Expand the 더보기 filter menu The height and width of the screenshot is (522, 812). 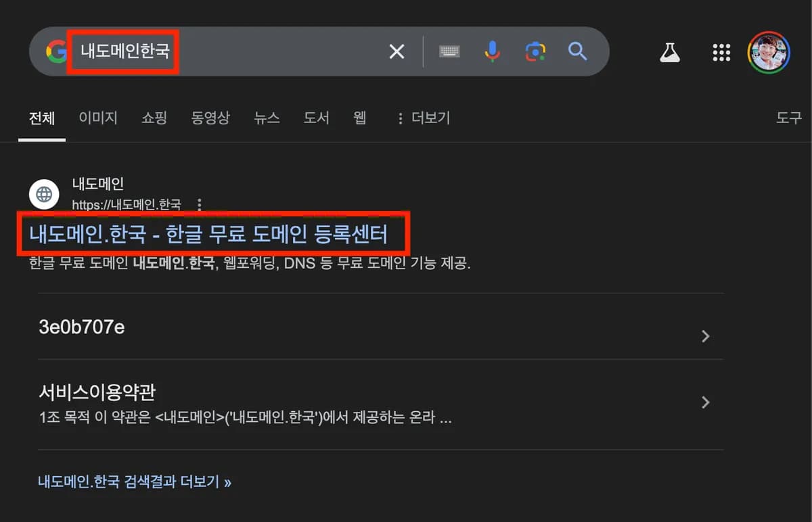tap(423, 118)
